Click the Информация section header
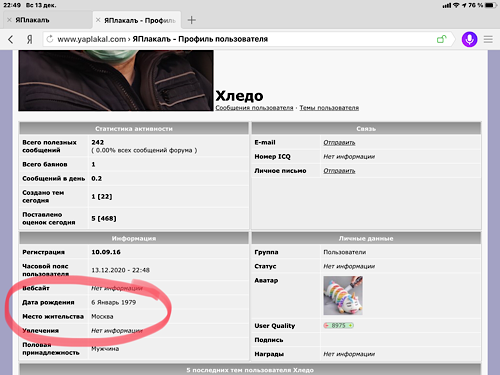Screen dimensions: 500x375 tap(134, 239)
